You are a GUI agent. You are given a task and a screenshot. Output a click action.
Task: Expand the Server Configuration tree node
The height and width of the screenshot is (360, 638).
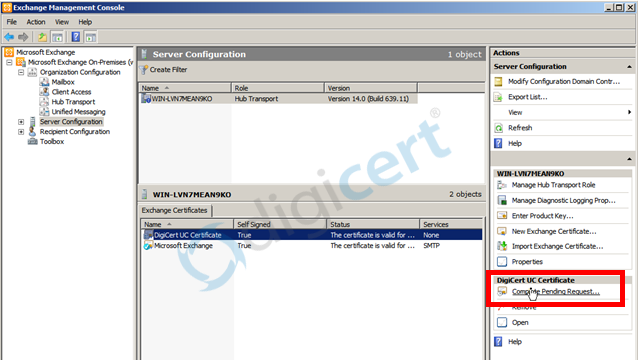coord(21,122)
